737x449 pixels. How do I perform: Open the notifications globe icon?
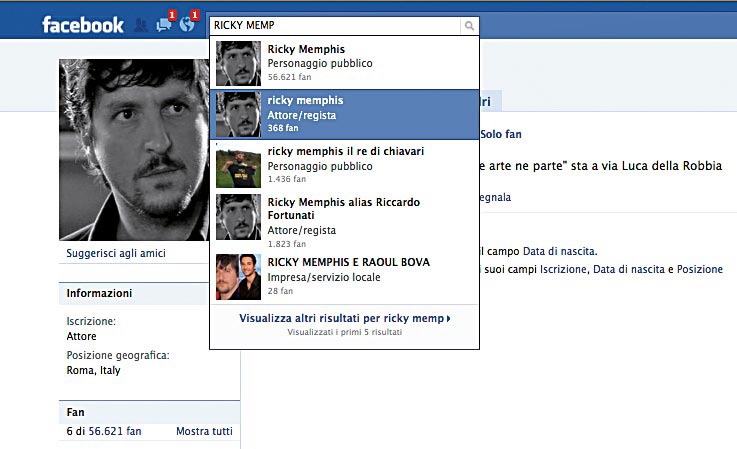pos(188,24)
